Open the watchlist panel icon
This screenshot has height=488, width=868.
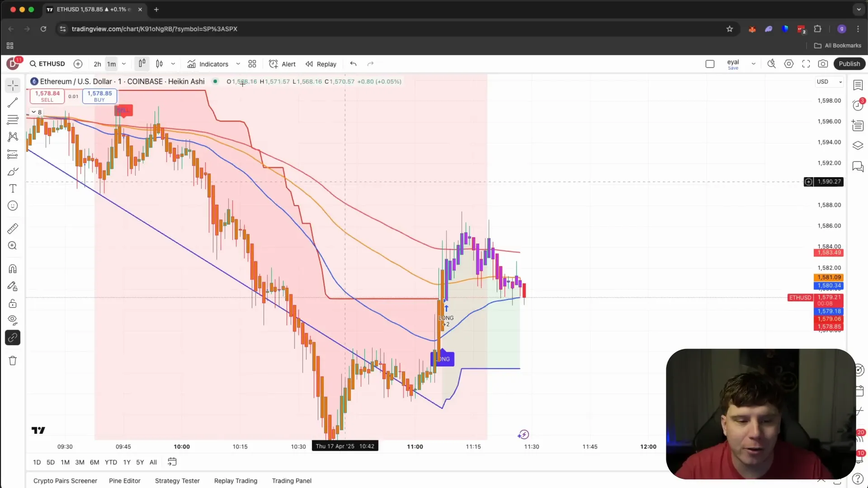858,85
